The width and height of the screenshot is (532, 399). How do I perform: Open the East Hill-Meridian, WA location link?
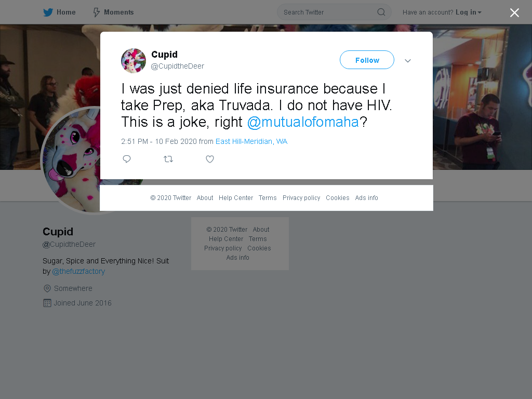click(251, 141)
